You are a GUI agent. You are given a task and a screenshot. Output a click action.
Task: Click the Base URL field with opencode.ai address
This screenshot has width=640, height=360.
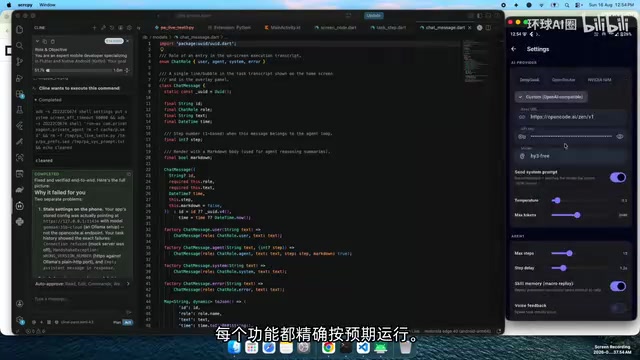tap(571, 116)
